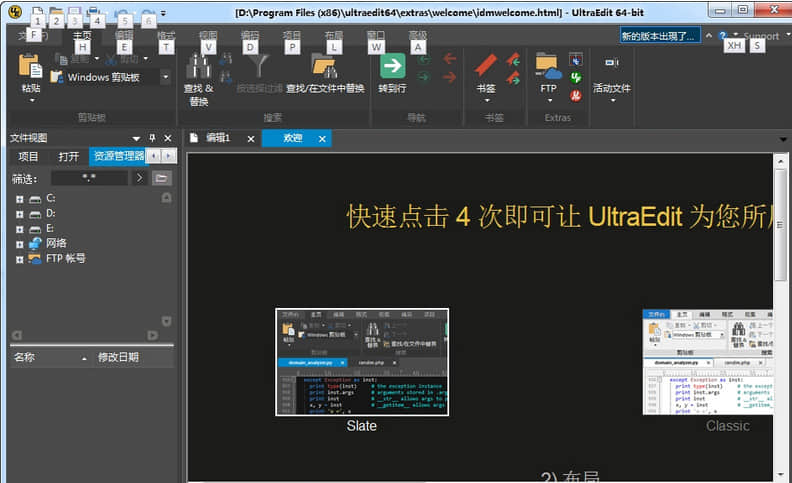Switch to the 编辑1 document tab

[218, 138]
